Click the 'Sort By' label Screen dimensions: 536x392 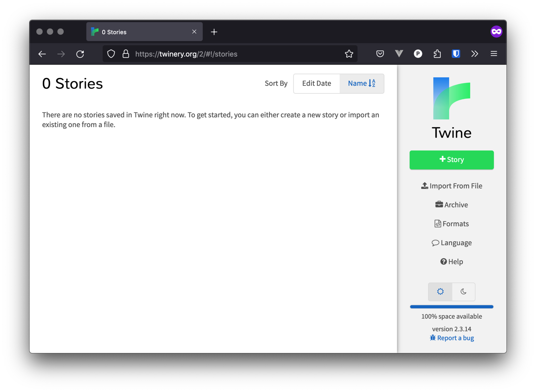tap(276, 83)
